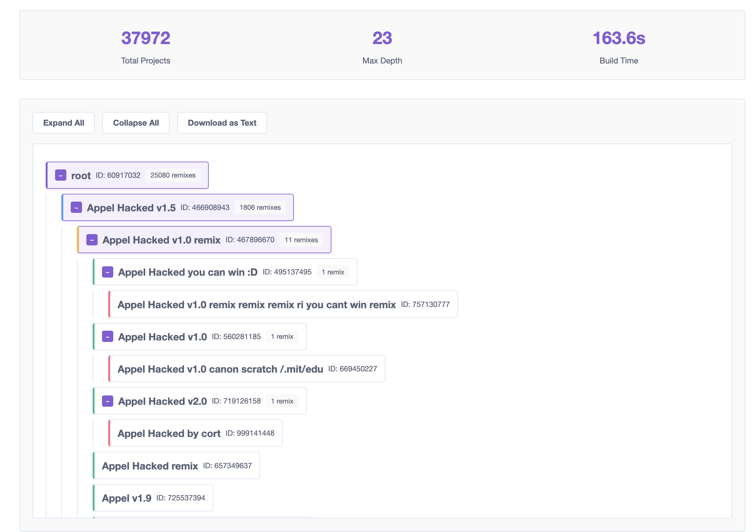The image size is (756, 532).
Task: Download the tree as text
Action: (x=222, y=123)
